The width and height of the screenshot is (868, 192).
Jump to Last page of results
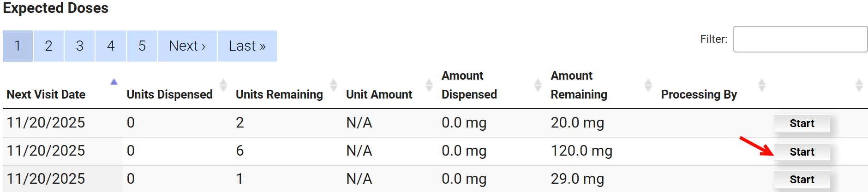click(247, 46)
